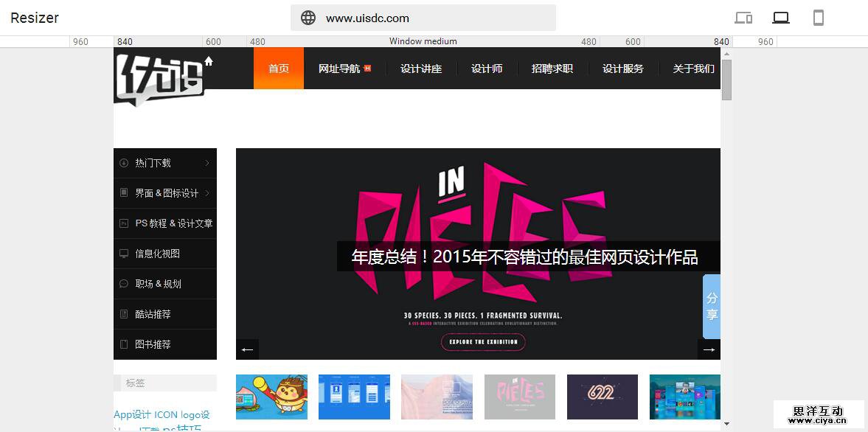Expand the 热门下载 sidebar submenu
Viewport: 868px width, 432px height.
[207, 163]
